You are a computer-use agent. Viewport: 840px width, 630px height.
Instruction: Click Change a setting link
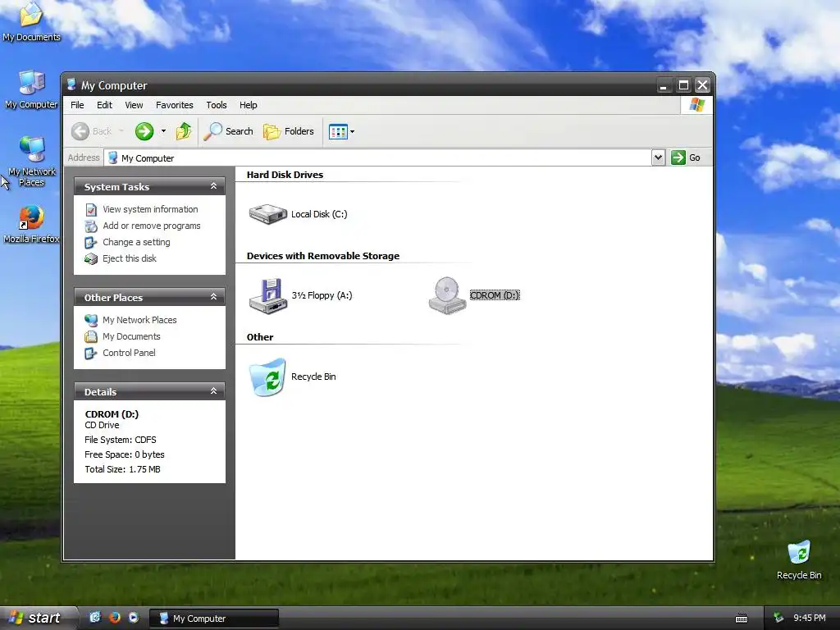(137, 242)
